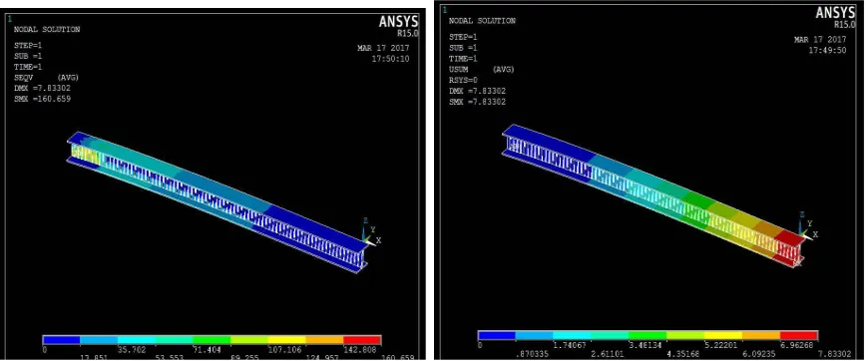Screen dimensions: 868x361
Task: Click MAR 17 2017 date in SEQV plot
Action: click(384, 49)
